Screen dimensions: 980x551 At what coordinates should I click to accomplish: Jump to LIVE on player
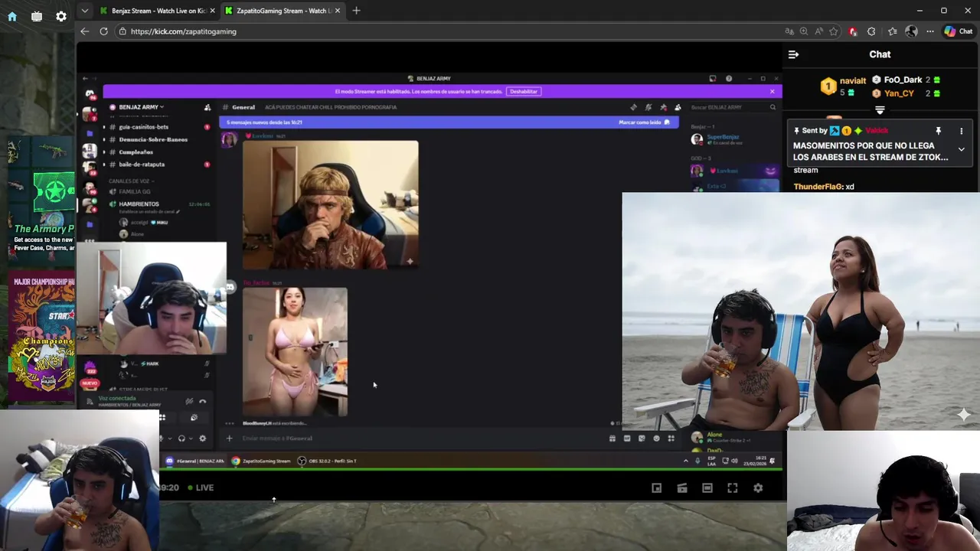click(x=200, y=487)
